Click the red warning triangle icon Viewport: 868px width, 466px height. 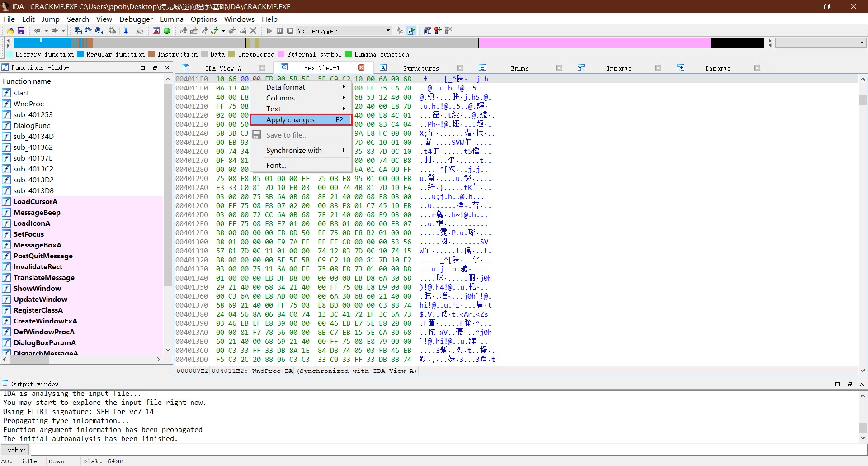click(156, 31)
